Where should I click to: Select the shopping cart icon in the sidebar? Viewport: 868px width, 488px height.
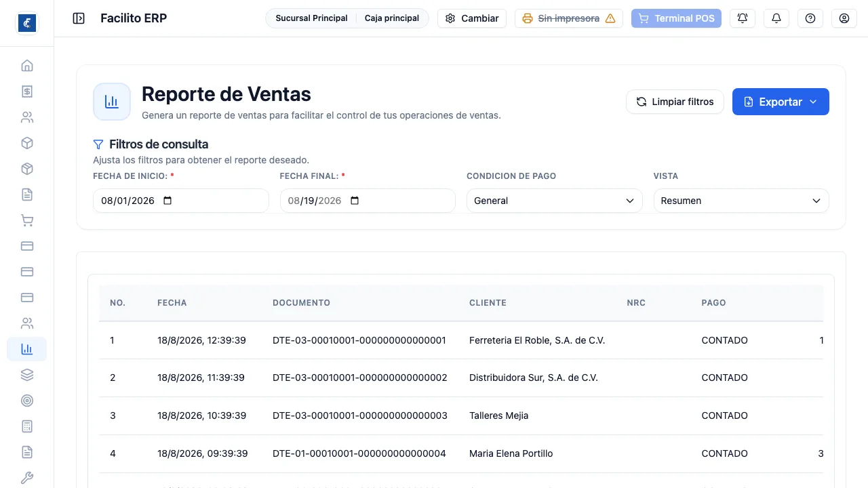(27, 220)
